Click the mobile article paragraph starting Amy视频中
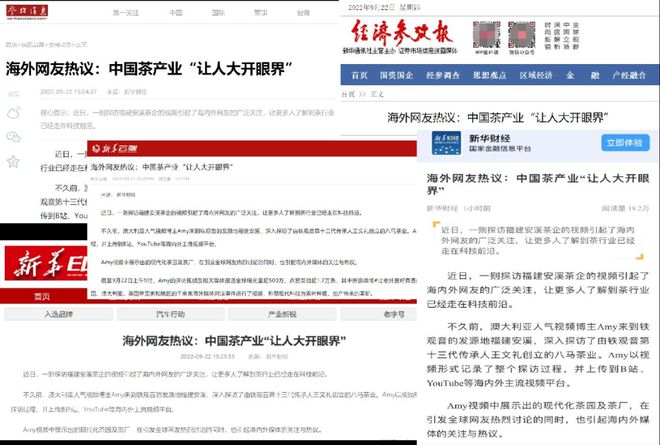Viewport: 660px width, 445px height. [538, 419]
